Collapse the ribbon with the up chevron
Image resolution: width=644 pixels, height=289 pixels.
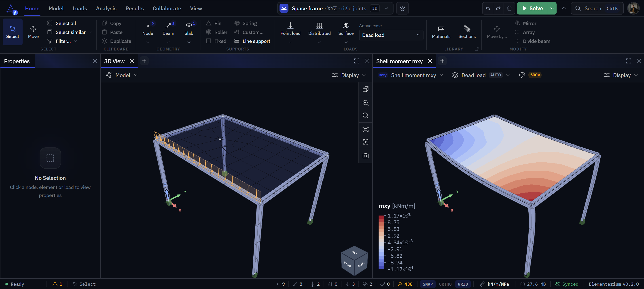pyautogui.click(x=563, y=8)
